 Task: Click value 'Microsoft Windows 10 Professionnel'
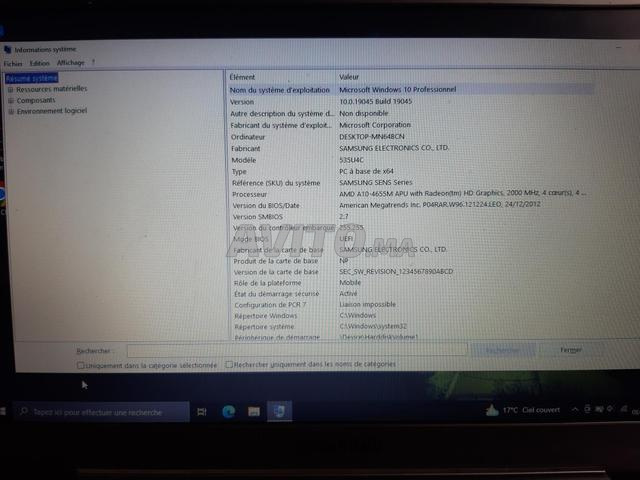coord(398,89)
